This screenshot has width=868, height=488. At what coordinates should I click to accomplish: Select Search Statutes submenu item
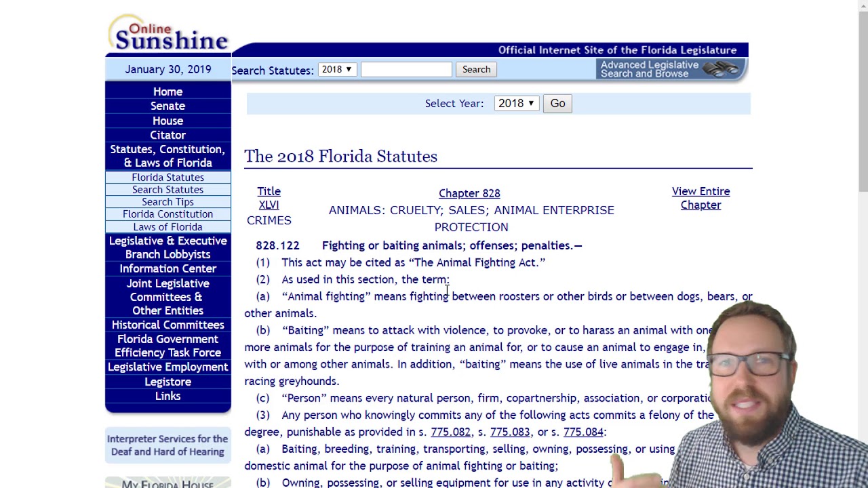click(167, 190)
